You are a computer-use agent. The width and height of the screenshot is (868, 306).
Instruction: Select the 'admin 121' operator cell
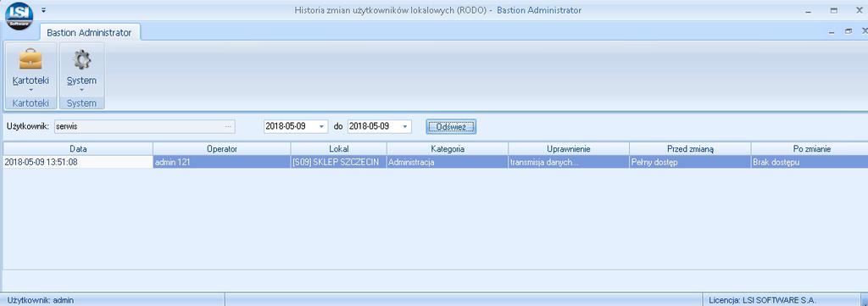(222, 162)
